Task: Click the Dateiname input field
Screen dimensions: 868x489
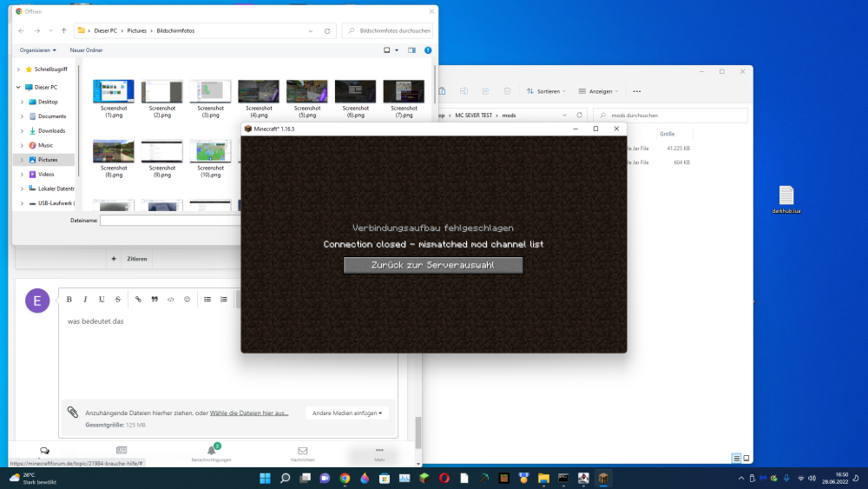Action: tap(170, 221)
